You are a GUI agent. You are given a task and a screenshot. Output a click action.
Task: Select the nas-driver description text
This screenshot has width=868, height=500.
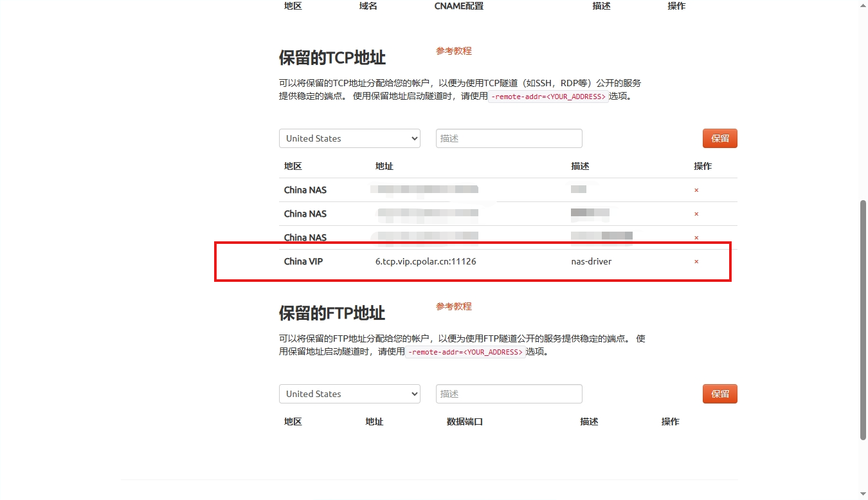(591, 261)
